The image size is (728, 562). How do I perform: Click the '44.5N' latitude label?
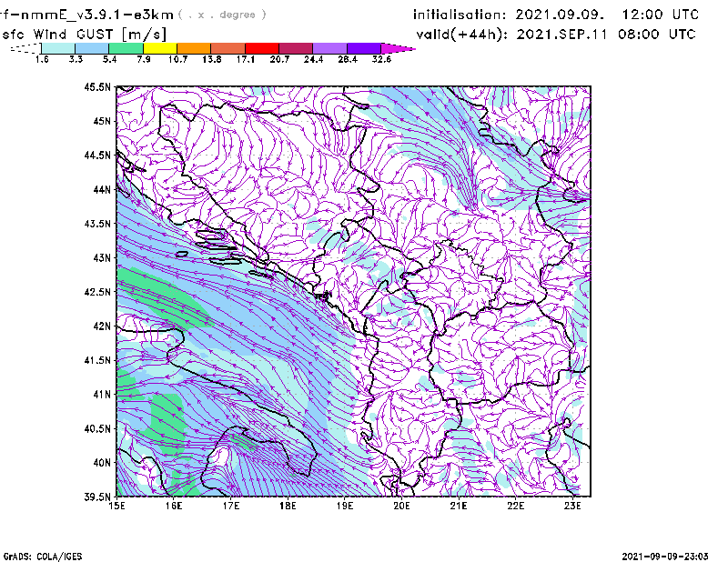pos(97,155)
